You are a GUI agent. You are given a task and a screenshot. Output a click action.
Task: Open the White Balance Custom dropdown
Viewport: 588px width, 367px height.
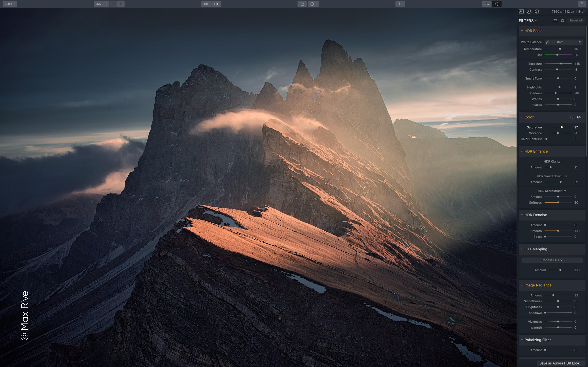coord(566,42)
